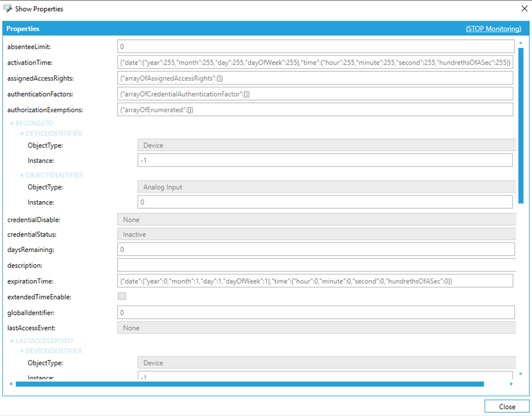Open the credentialDisable dropdown showing None
The image size is (532, 416).
316,220
